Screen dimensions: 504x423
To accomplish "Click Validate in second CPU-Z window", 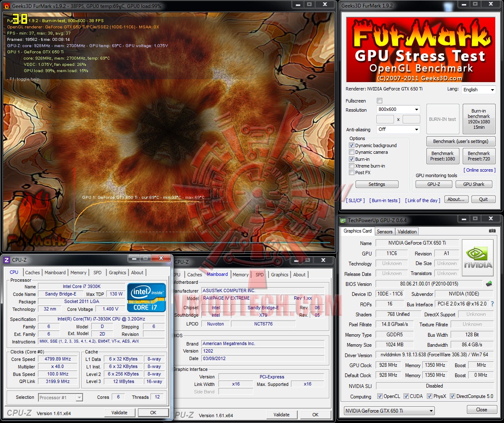I will click(281, 415).
